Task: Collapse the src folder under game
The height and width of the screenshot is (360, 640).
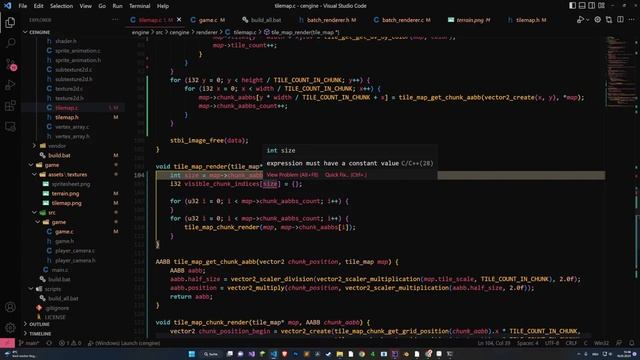Action: point(51,212)
